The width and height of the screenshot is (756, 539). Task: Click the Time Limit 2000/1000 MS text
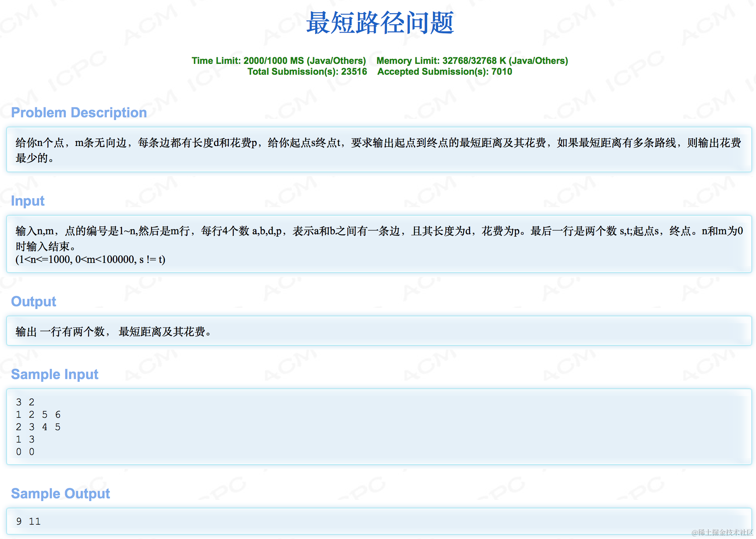[x=278, y=61]
